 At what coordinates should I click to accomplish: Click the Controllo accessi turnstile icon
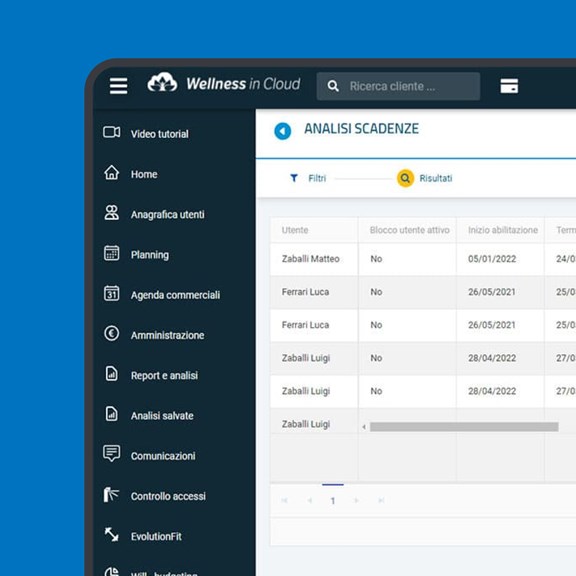pos(111,494)
